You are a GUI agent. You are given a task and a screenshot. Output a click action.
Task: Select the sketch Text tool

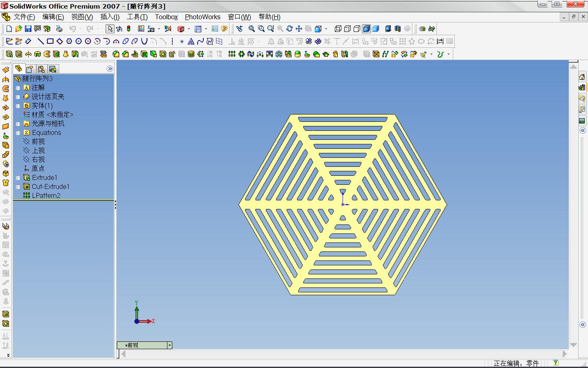coord(191,41)
